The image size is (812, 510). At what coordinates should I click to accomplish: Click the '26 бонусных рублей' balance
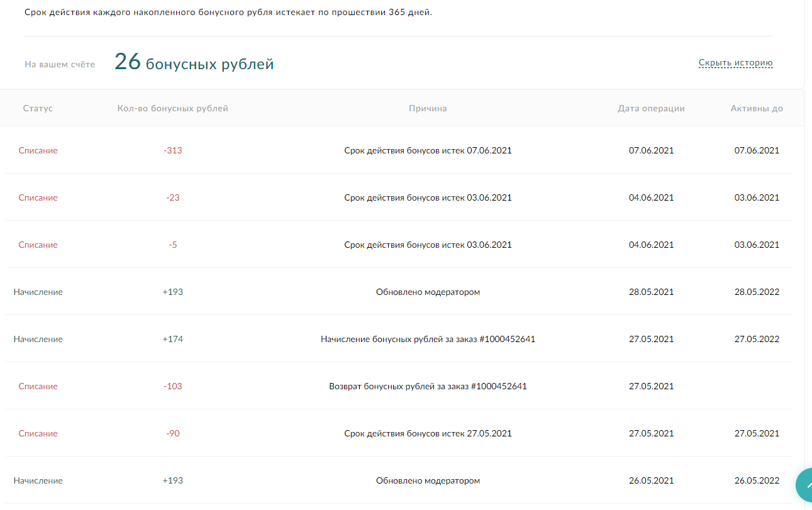tap(194, 62)
